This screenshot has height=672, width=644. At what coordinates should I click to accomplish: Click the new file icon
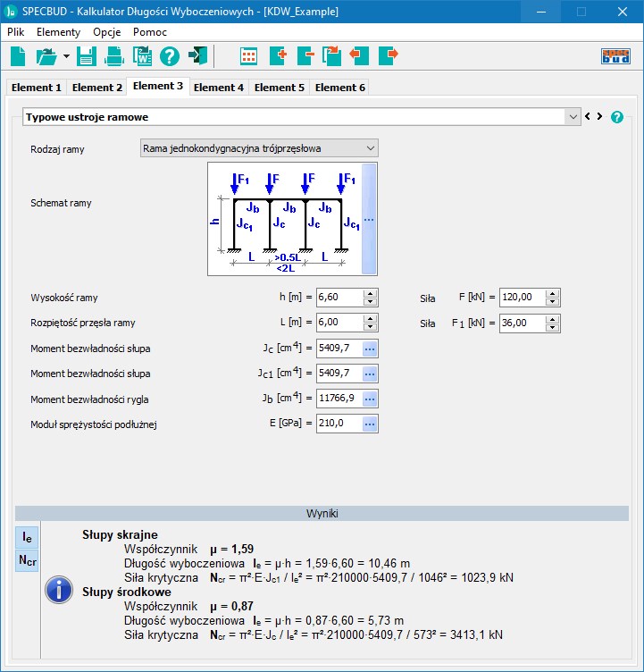tap(19, 56)
